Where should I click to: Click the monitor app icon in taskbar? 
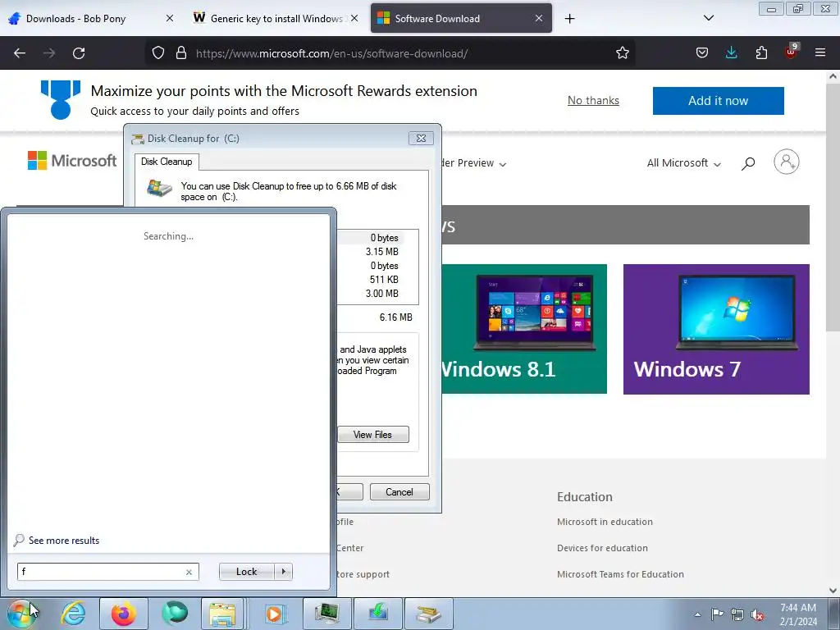pos(326,614)
